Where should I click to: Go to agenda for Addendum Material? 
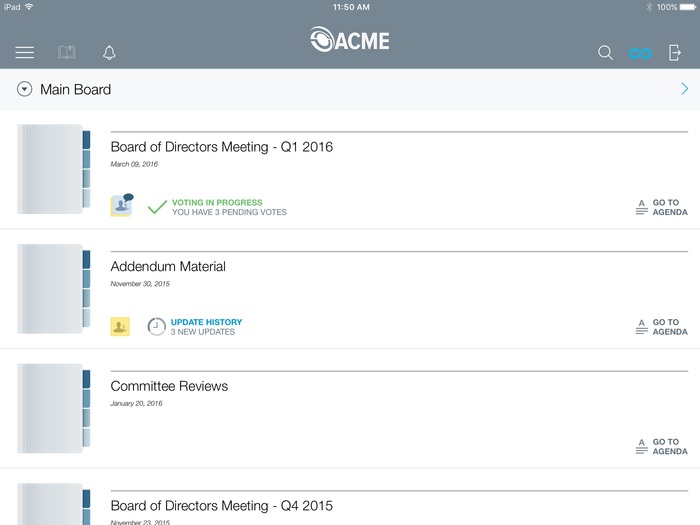(661, 327)
